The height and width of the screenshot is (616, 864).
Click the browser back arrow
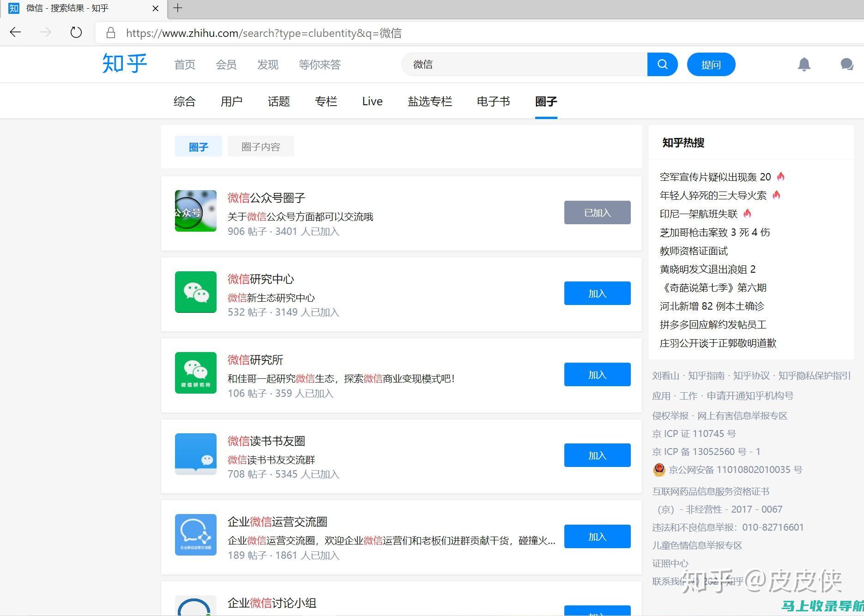tap(15, 32)
